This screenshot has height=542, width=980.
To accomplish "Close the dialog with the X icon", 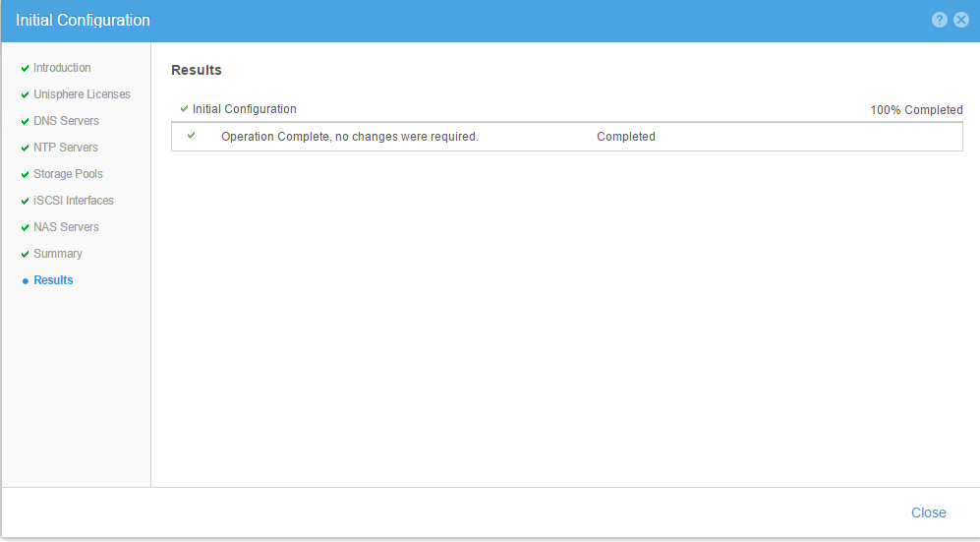I will 961,20.
